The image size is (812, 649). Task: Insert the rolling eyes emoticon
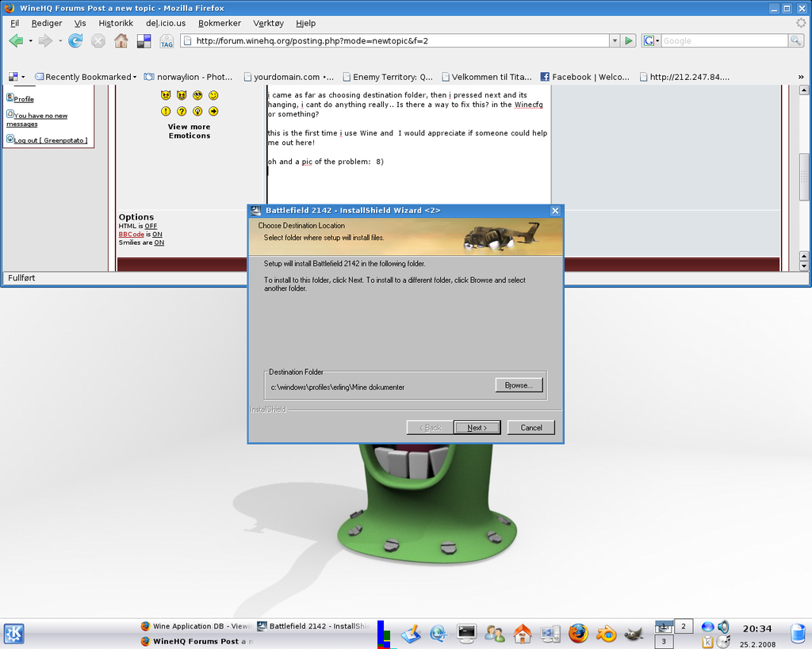pyautogui.click(x=197, y=95)
